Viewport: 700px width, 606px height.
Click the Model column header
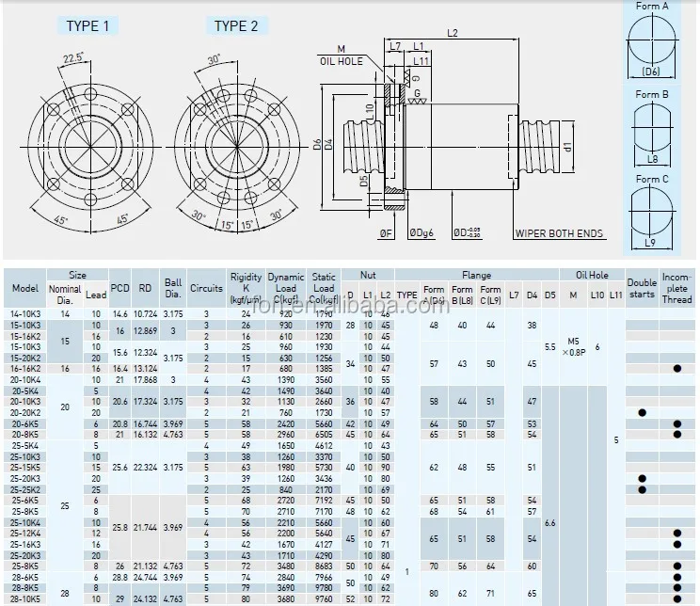[25, 288]
